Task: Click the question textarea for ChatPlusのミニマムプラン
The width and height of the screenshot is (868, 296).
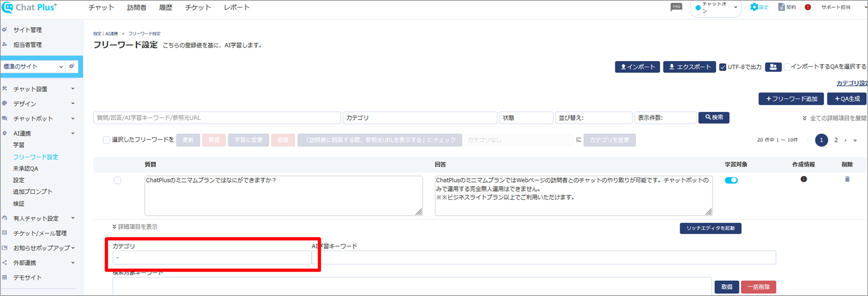Action: tap(283, 196)
